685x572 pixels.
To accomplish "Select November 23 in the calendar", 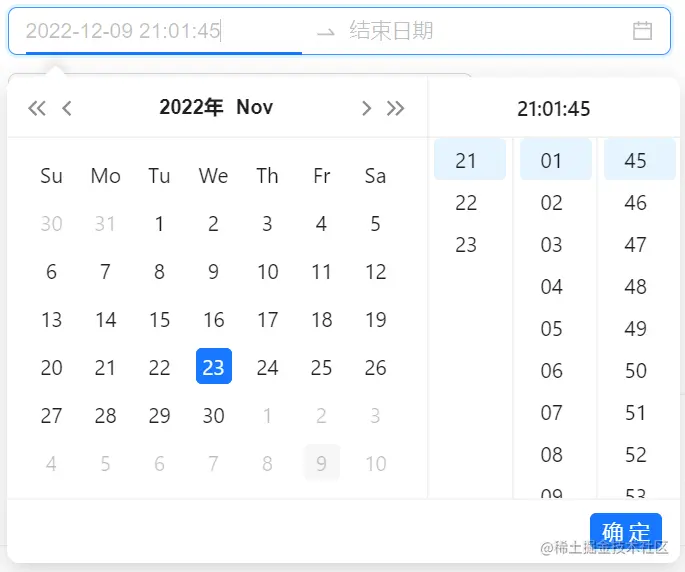I will click(x=214, y=367).
